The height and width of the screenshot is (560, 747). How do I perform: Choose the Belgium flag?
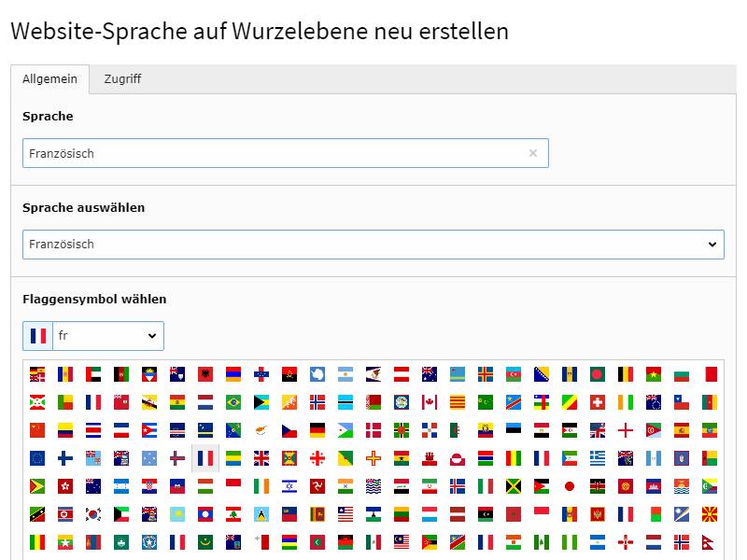(626, 374)
